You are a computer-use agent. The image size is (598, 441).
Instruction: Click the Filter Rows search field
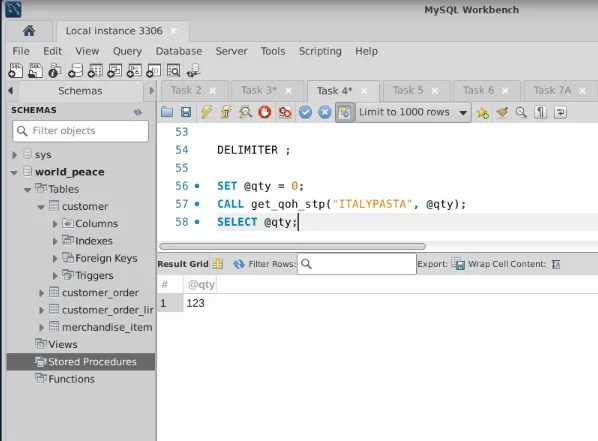click(x=357, y=264)
